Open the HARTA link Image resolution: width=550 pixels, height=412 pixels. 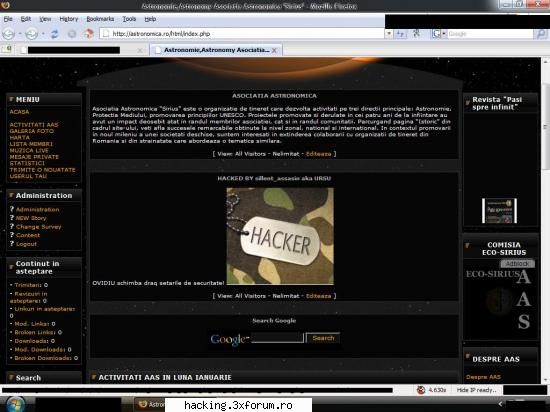[x=20, y=137]
